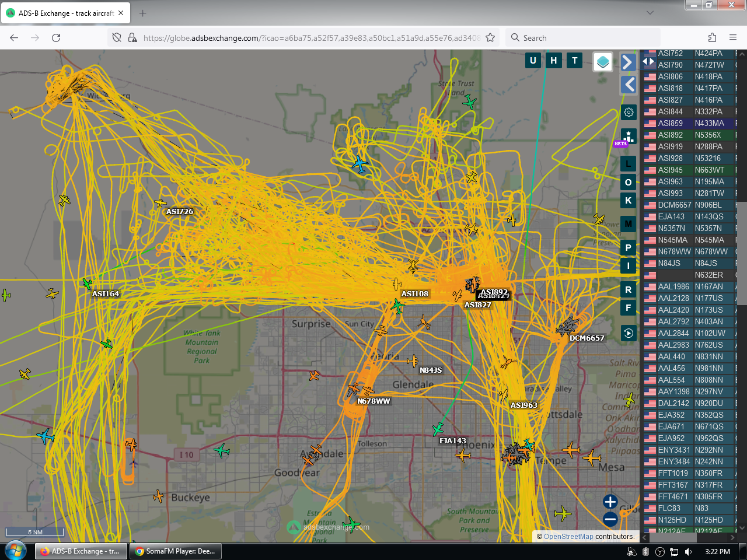Switch to SomaFM Player taskbar window
Image resolution: width=747 pixels, height=560 pixels.
coord(175,551)
